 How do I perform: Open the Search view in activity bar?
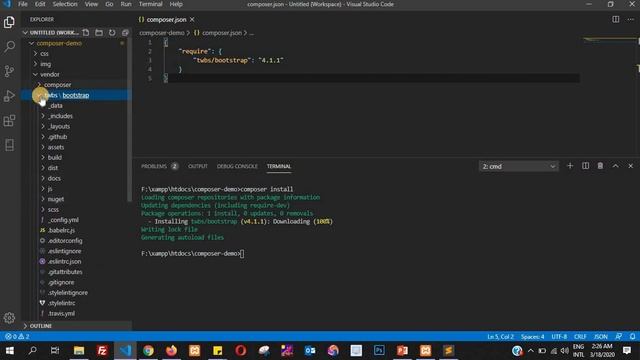9,47
